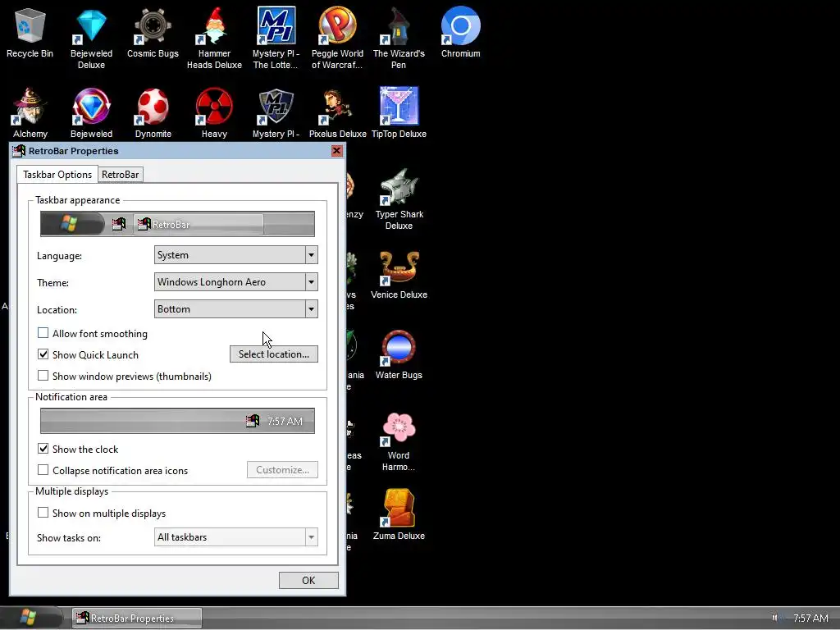
Task: Open Cosmic Bugs game shortcut
Action: tap(153, 32)
